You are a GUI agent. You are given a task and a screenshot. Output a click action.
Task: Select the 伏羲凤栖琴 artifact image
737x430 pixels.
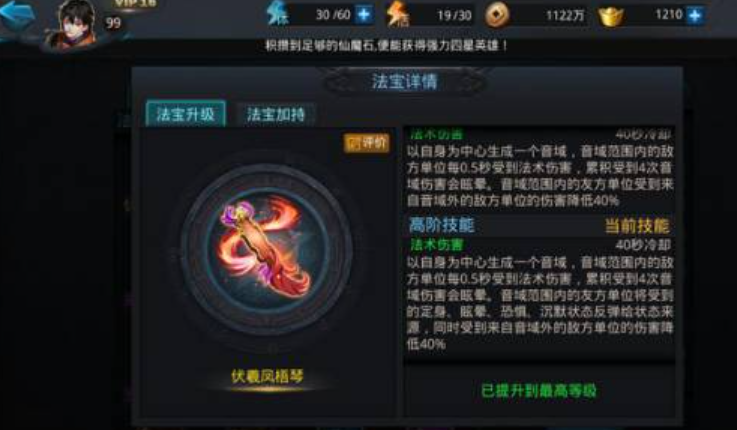coord(266,249)
